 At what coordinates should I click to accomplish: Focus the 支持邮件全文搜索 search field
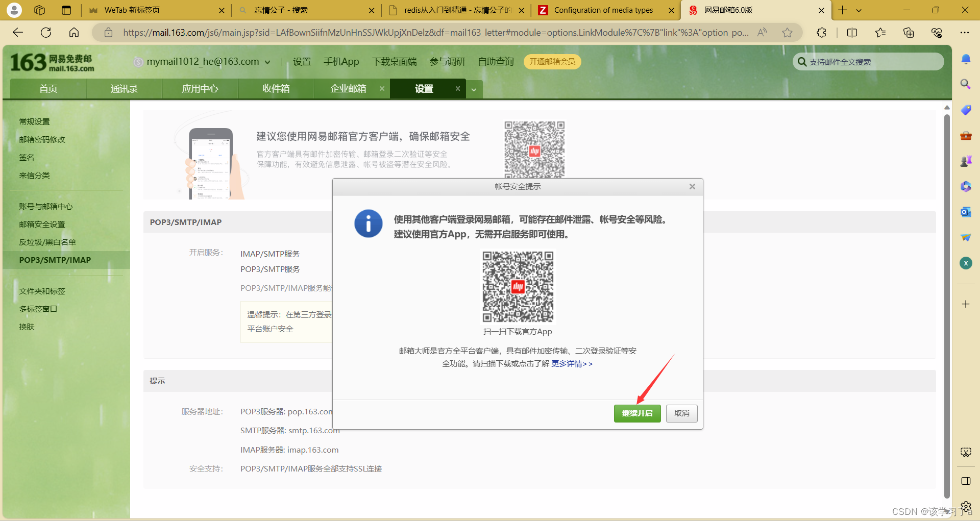(x=868, y=62)
